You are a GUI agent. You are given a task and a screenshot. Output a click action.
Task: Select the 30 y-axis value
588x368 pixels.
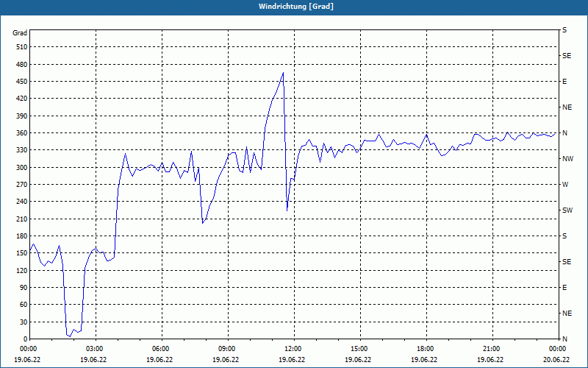tap(24, 322)
